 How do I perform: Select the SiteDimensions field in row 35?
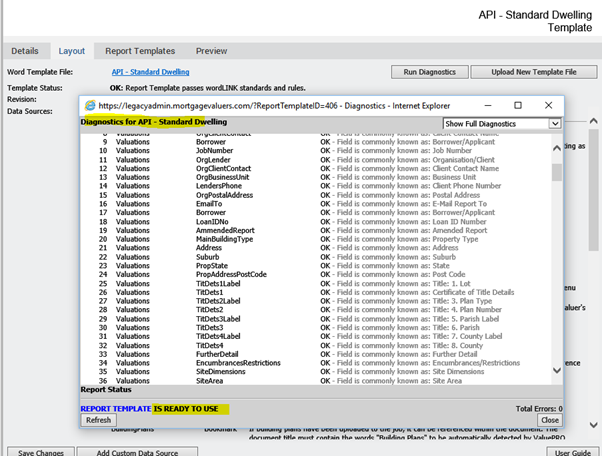221,372
